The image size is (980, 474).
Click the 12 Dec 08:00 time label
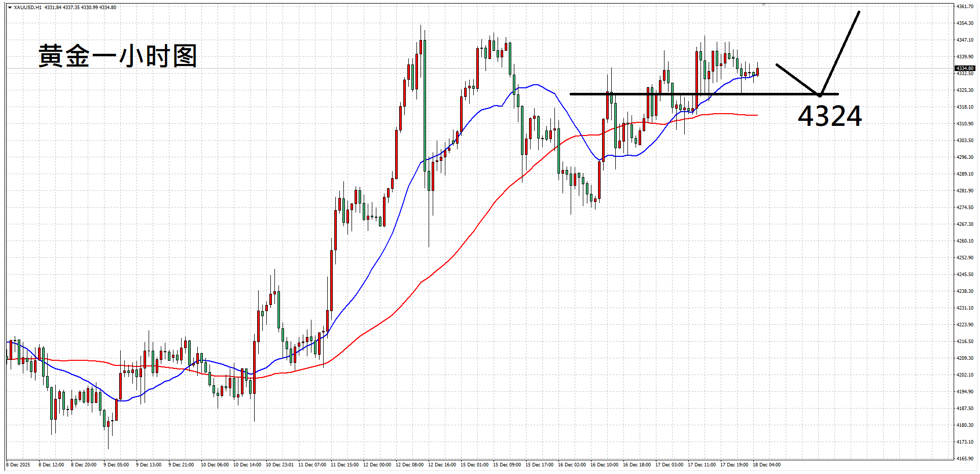click(x=409, y=465)
